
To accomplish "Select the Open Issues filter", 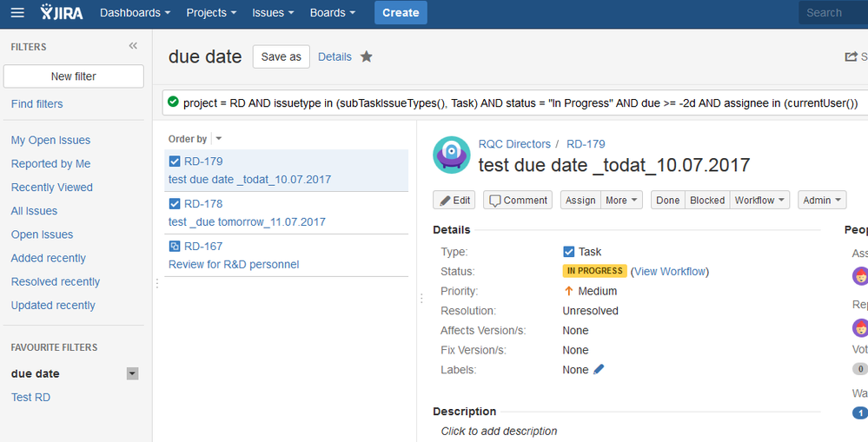I will pyautogui.click(x=42, y=234).
